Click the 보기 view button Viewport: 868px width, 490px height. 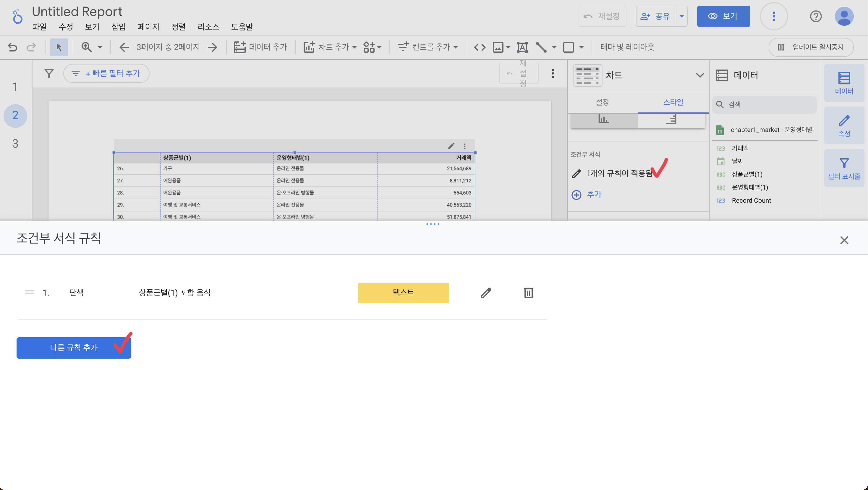click(x=723, y=16)
